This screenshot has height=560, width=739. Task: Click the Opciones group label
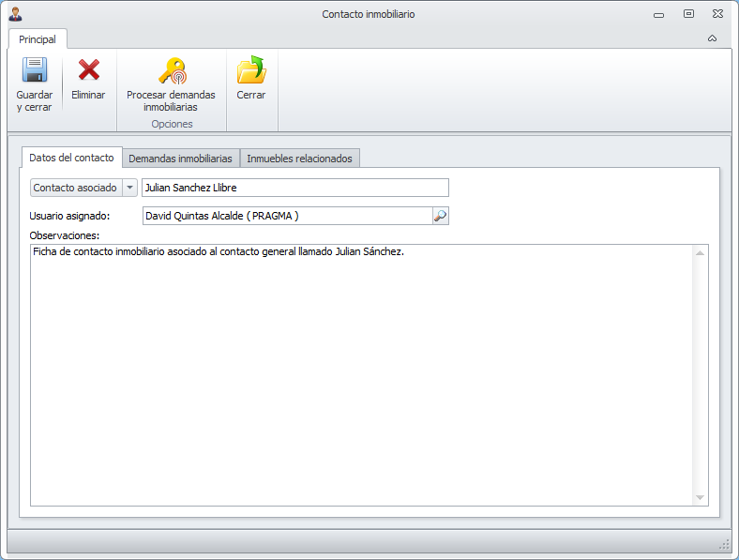click(172, 124)
